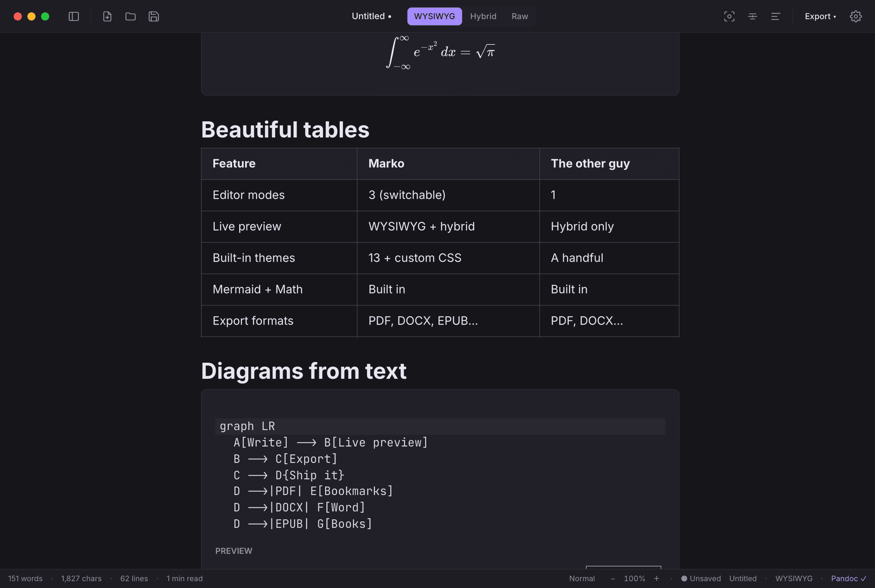Click the 1,827 chars counter
This screenshot has width=875, height=588.
pyautogui.click(x=81, y=578)
